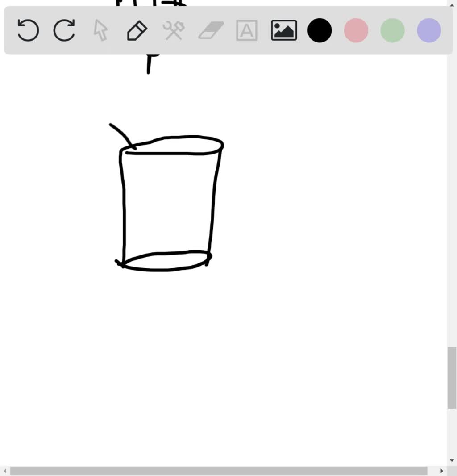Activate the Pencil drawing tool
Viewport: 457px width, 476px height.
point(137,30)
